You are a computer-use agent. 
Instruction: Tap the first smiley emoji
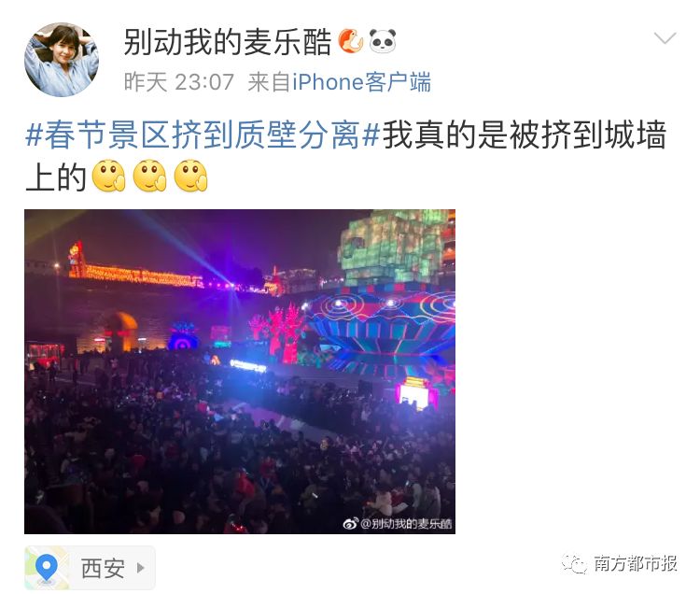coord(108,176)
